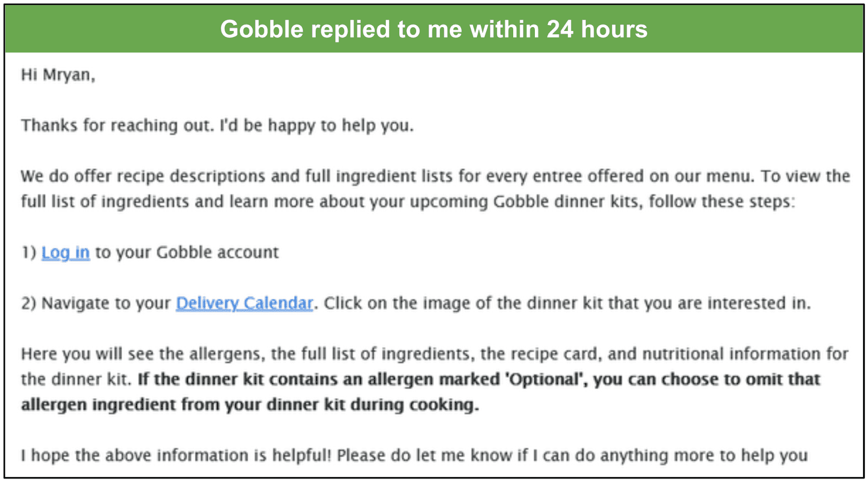The height and width of the screenshot is (482, 868).
Task: Click 'I hope the above information' line
Action: click(414, 455)
